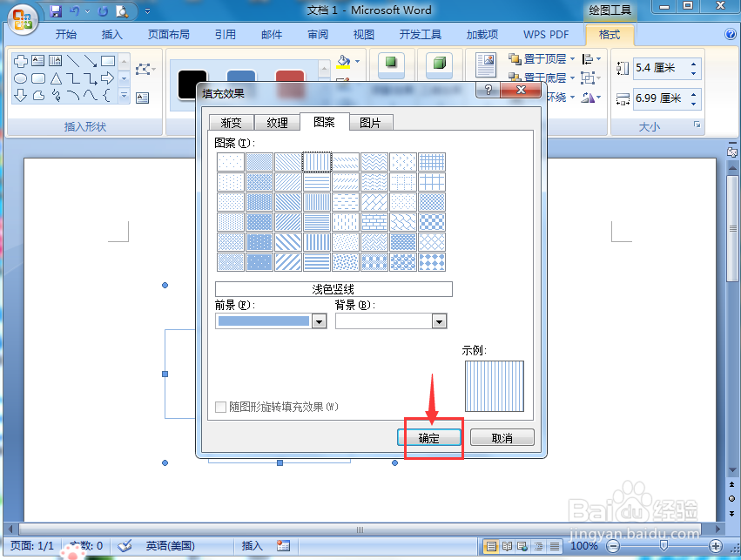Select the brick pattern swatch
The image size is (741, 560).
[x=374, y=222]
